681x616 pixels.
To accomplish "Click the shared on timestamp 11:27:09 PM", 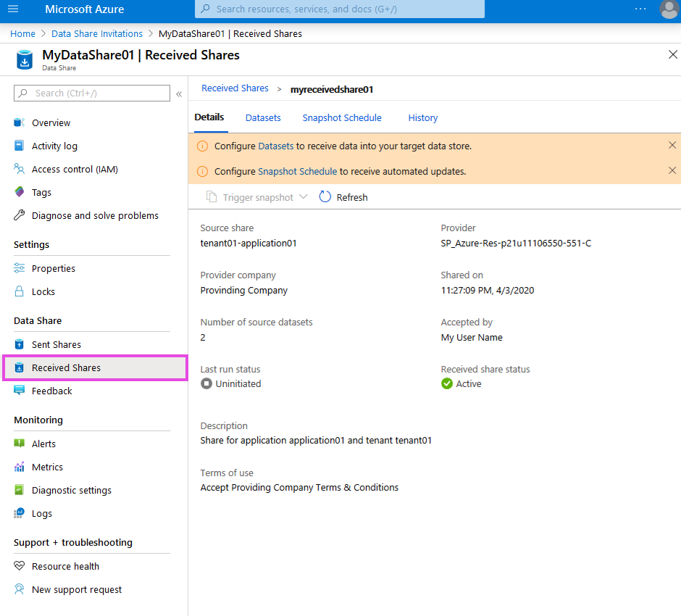I will coord(488,290).
